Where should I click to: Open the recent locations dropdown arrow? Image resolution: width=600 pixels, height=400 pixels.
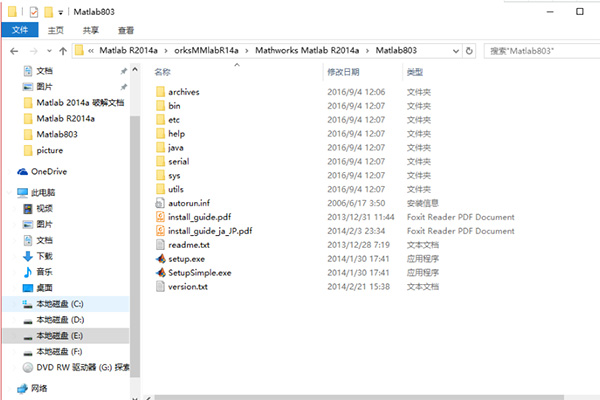tap(49, 51)
